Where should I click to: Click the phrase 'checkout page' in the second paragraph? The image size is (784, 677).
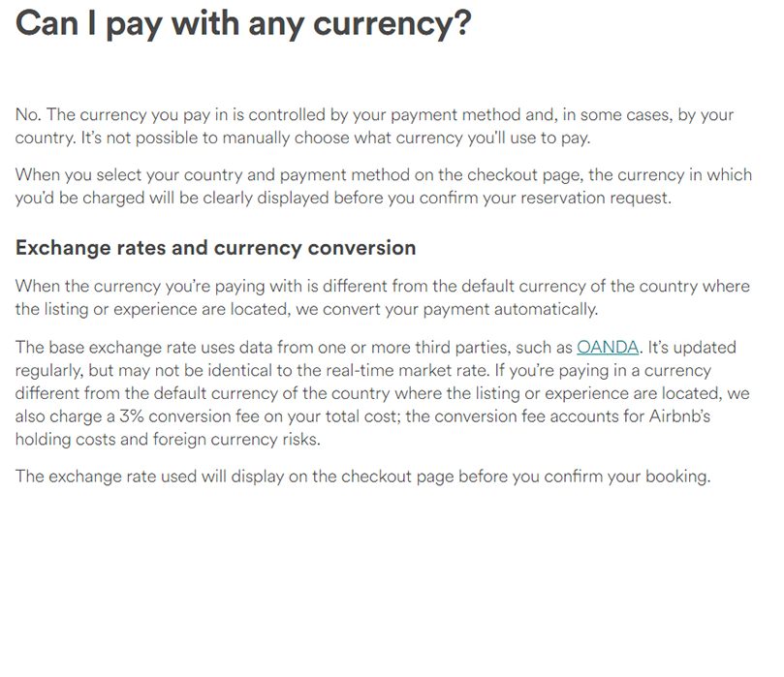pos(523,175)
